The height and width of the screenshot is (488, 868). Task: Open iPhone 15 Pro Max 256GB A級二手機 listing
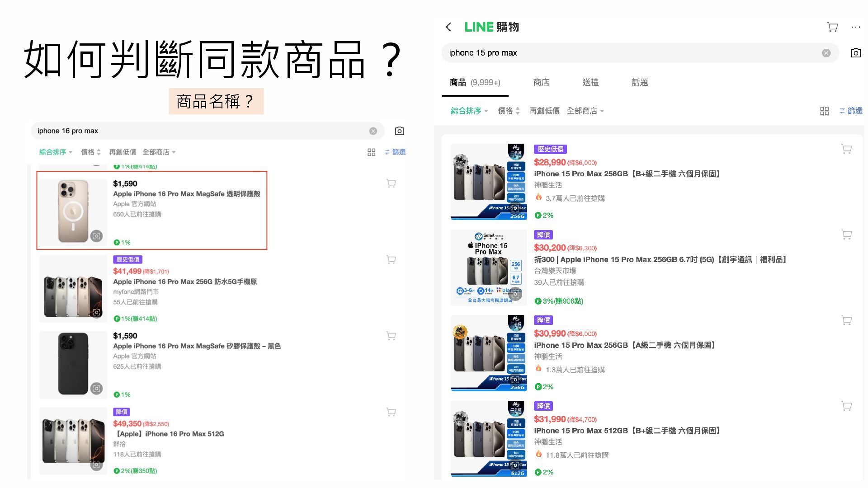[626, 345]
